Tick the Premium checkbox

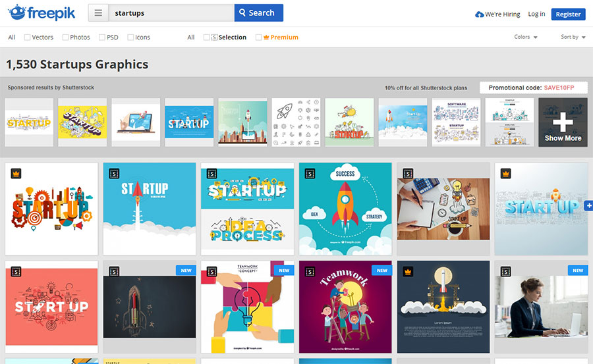click(259, 37)
